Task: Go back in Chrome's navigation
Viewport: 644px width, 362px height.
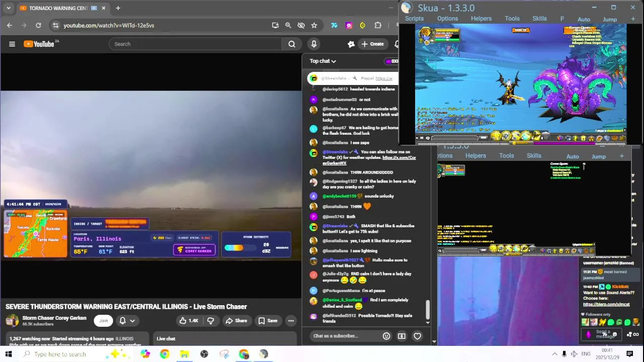Action: (x=10, y=25)
